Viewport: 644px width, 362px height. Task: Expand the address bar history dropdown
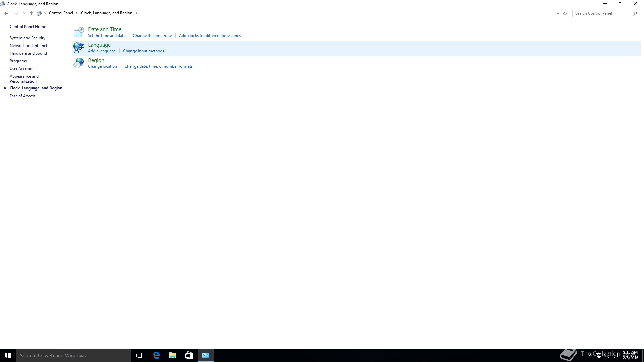558,13
